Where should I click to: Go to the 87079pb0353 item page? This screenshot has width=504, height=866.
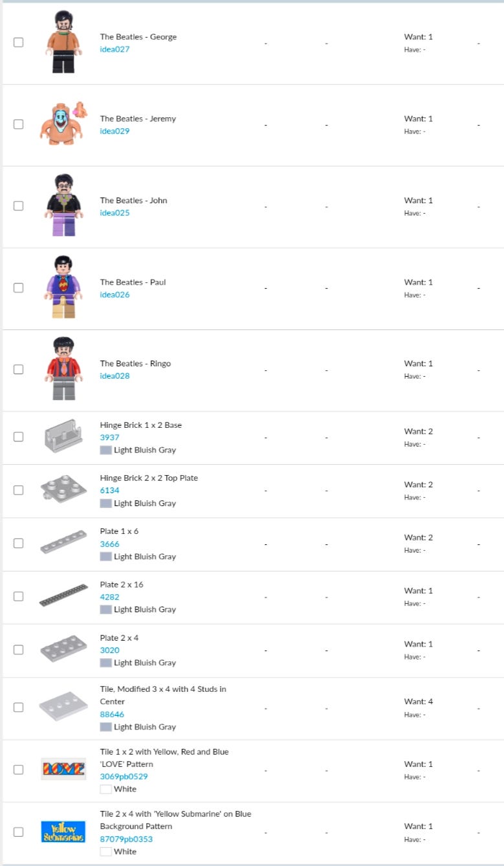coord(126,839)
